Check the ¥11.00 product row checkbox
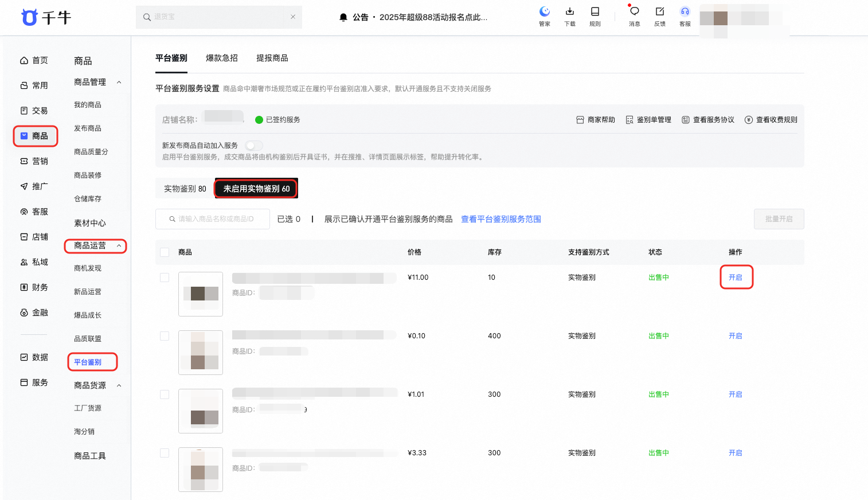The height and width of the screenshot is (500, 868). [x=165, y=278]
